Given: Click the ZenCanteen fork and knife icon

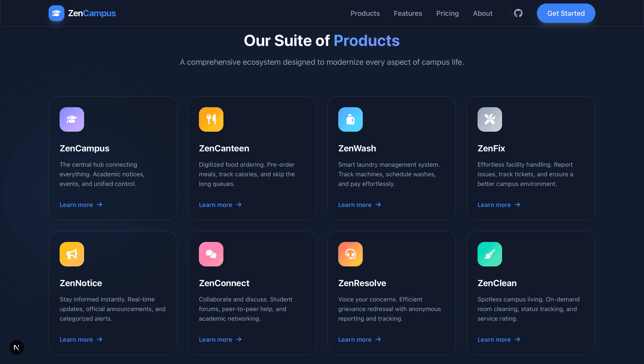Looking at the screenshot, I should tap(211, 119).
